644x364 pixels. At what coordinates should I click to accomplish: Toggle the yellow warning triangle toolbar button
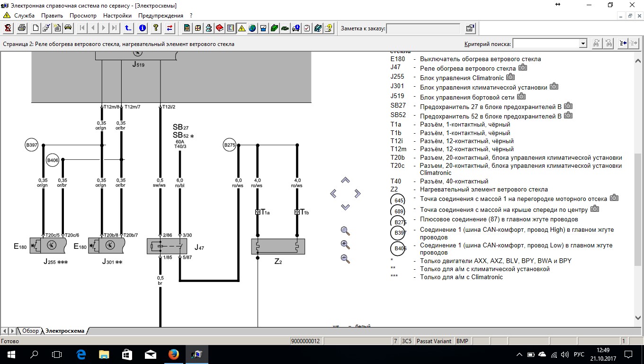[x=241, y=28]
